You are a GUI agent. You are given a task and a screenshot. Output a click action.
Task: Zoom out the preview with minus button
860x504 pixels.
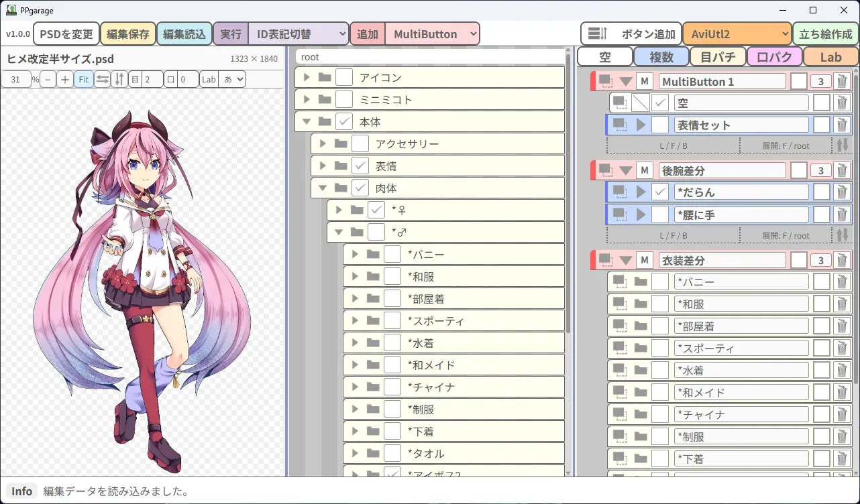pos(48,79)
